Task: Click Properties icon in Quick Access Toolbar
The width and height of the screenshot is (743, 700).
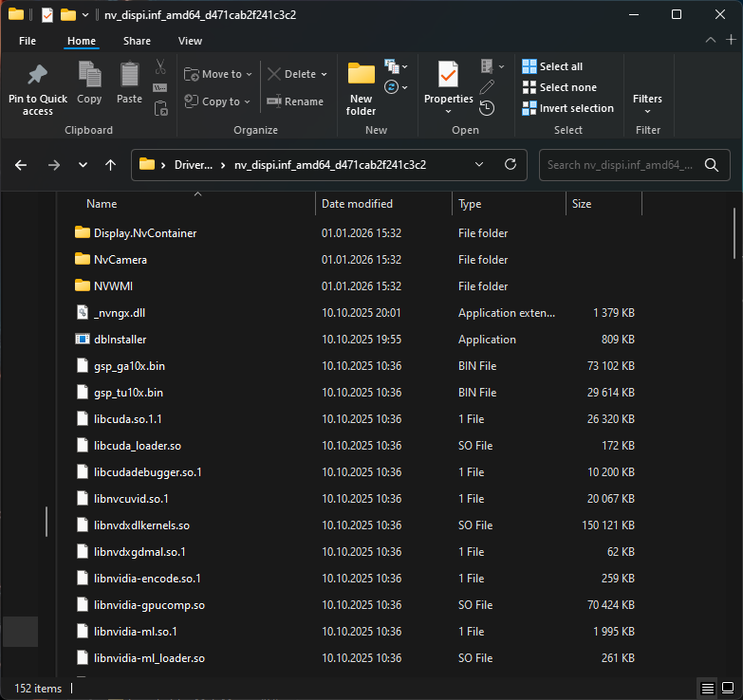Action: click(x=47, y=15)
